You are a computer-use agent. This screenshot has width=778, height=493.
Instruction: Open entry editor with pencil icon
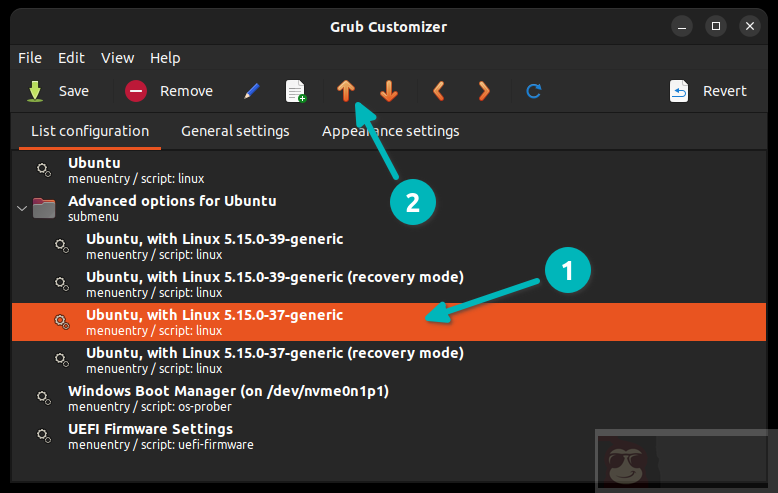click(252, 91)
